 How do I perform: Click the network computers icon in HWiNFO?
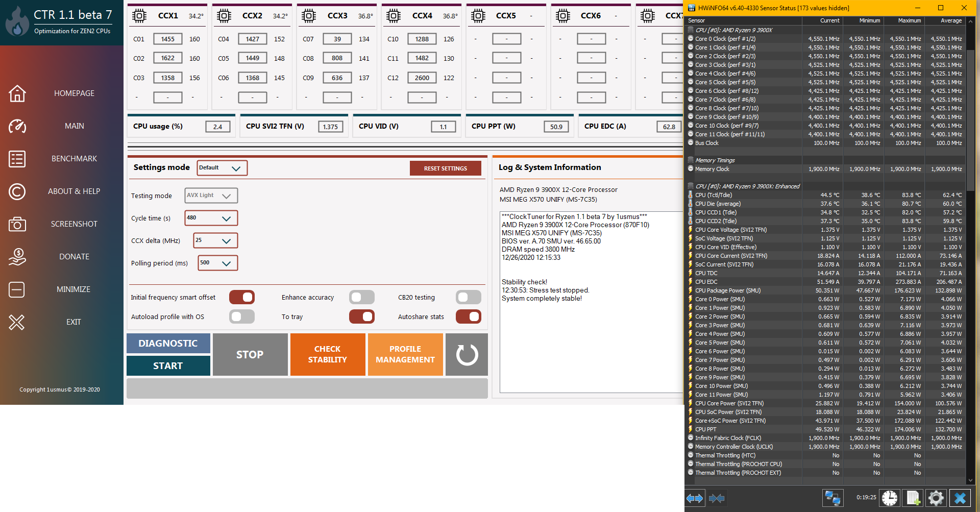point(832,498)
